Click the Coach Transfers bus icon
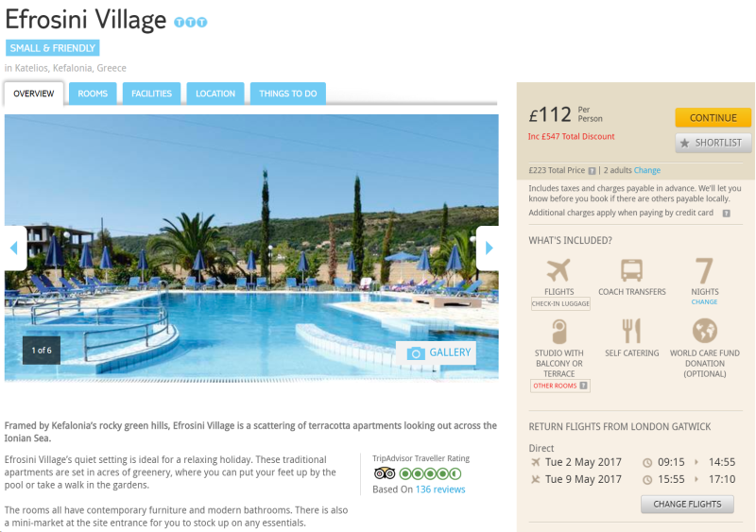The height and width of the screenshot is (532, 756). coord(631,270)
